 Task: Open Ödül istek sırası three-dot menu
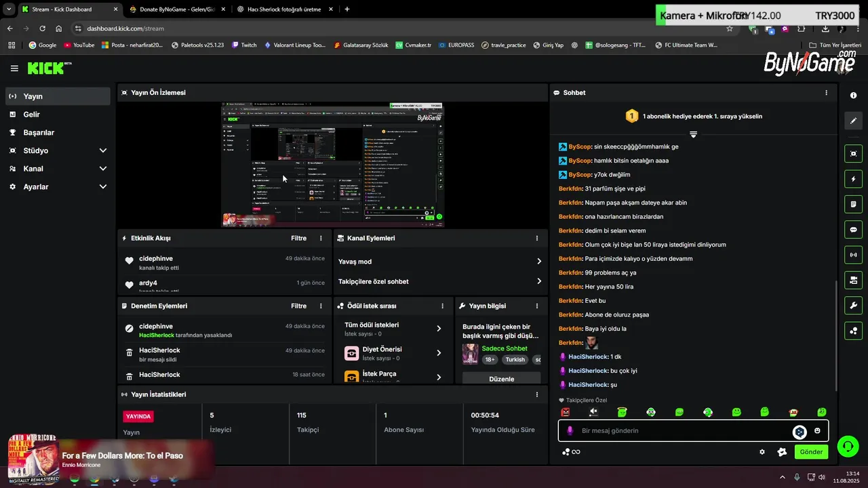coord(442,306)
